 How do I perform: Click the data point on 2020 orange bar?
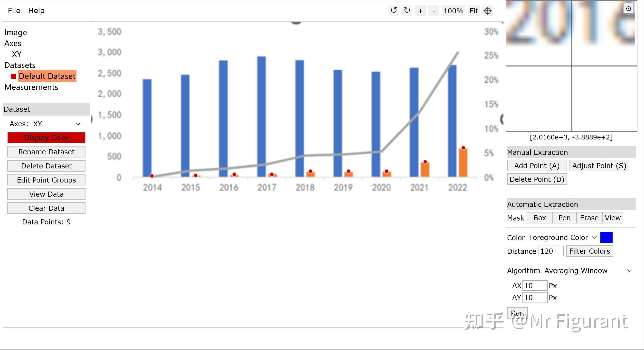click(387, 171)
